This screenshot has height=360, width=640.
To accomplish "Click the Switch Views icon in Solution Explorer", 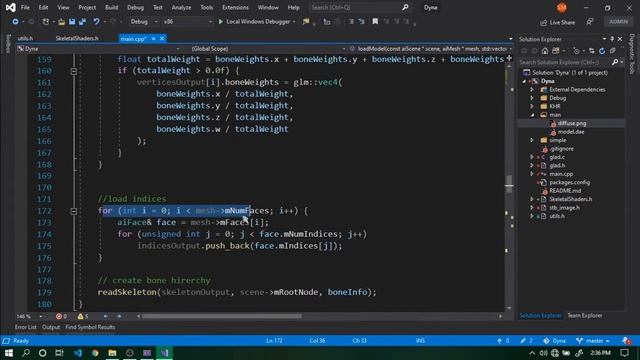I will [x=556, y=51].
